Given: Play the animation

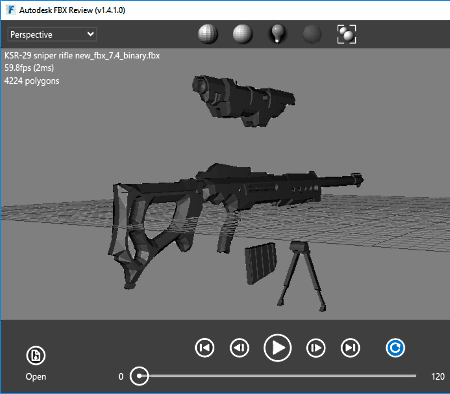Looking at the screenshot, I should pyautogui.click(x=277, y=348).
